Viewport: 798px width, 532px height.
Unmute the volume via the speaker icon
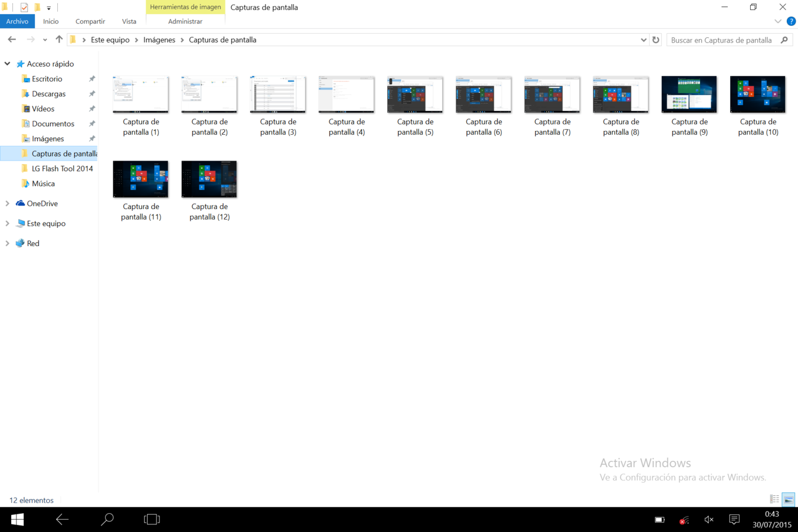pyautogui.click(x=708, y=519)
